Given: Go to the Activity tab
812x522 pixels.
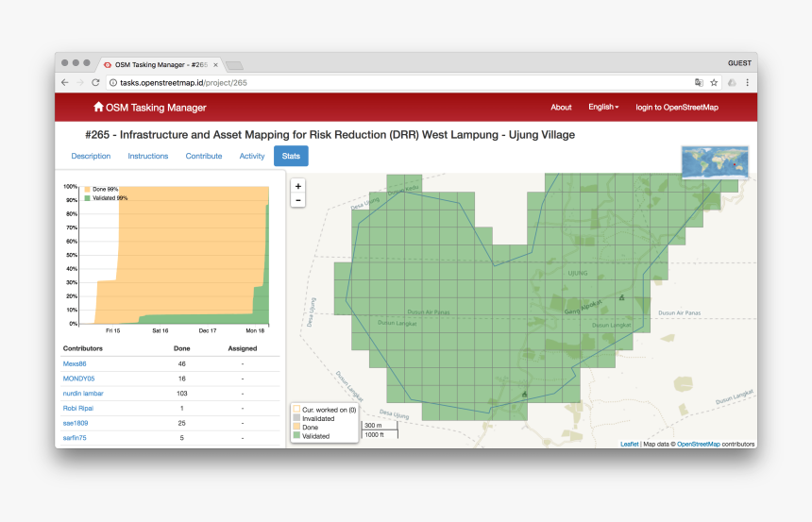Looking at the screenshot, I should [x=252, y=157].
